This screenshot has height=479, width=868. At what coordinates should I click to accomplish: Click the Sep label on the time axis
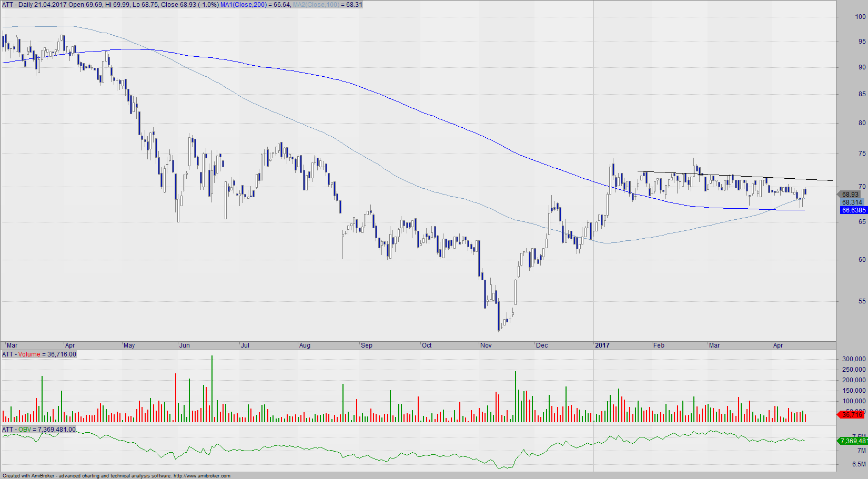coord(367,345)
